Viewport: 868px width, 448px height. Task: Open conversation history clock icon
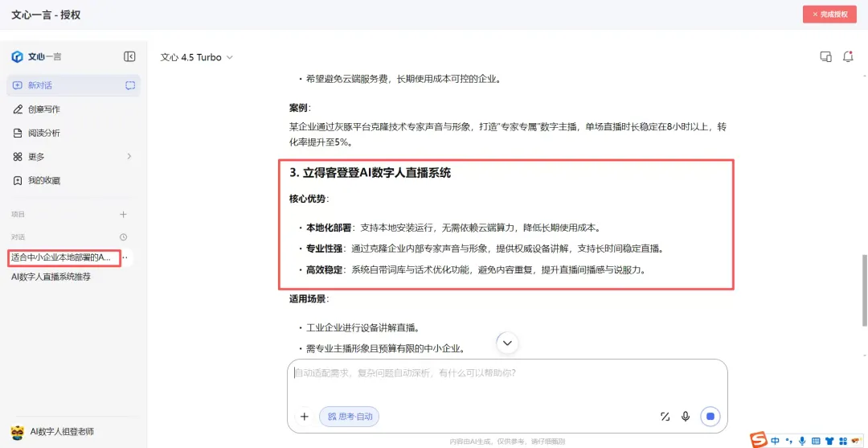coord(124,237)
